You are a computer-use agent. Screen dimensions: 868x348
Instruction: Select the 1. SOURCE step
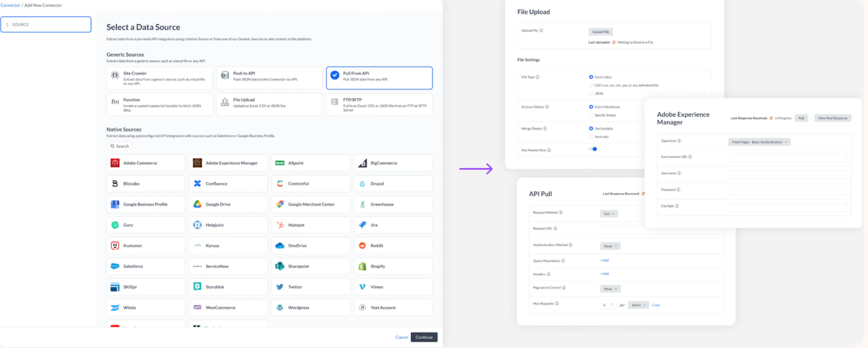(x=46, y=24)
